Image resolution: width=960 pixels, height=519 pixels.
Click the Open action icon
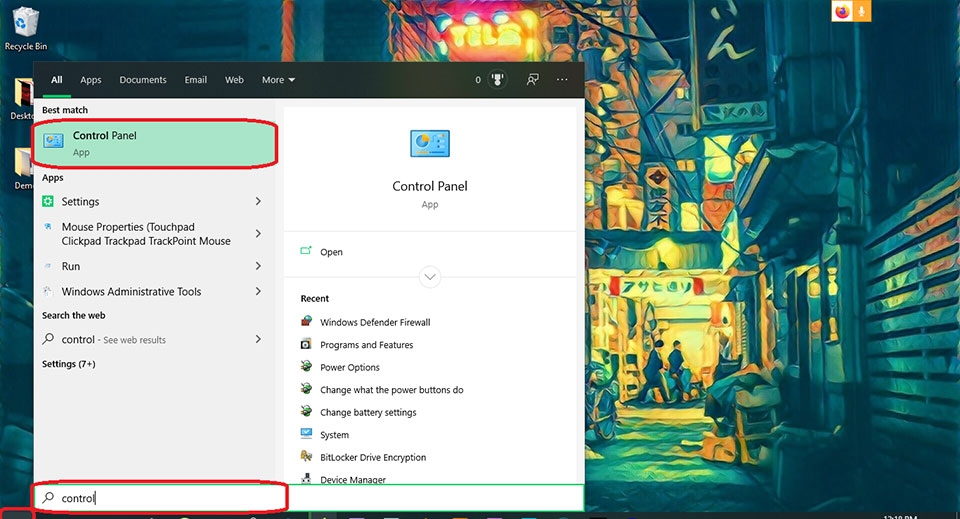(x=306, y=251)
